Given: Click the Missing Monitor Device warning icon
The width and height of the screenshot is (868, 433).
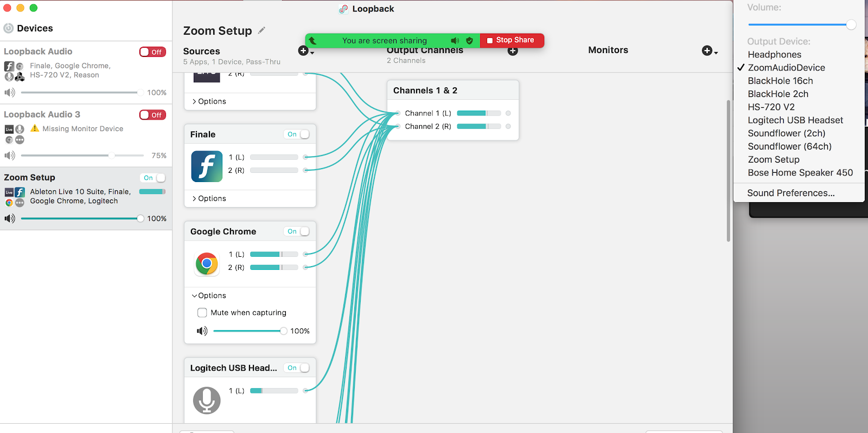Looking at the screenshot, I should (x=35, y=128).
